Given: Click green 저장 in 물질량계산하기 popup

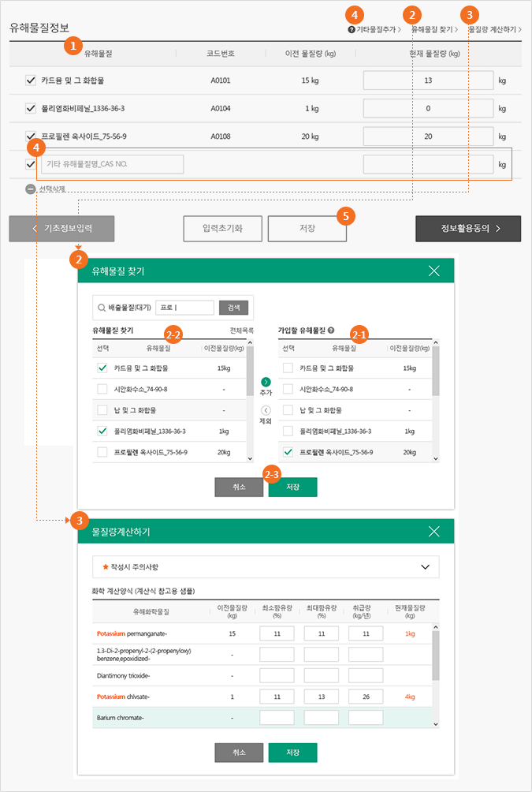Looking at the screenshot, I should point(292,752).
